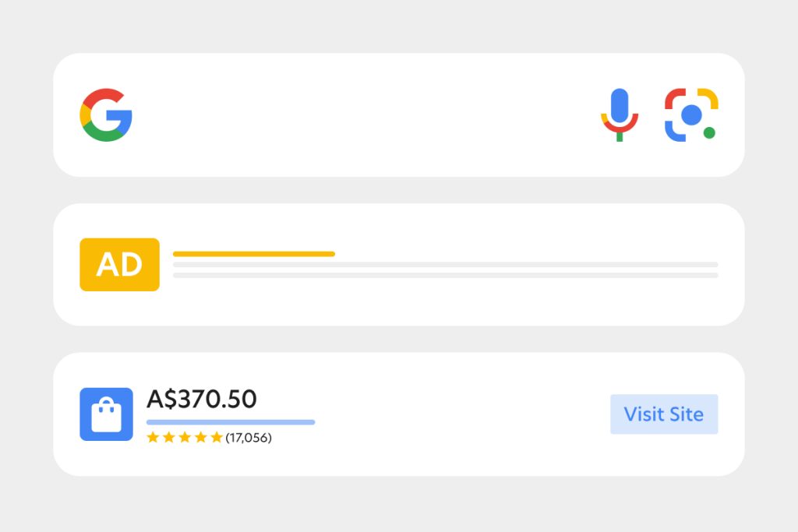Click the green dot on the Lens icon

coord(709,132)
